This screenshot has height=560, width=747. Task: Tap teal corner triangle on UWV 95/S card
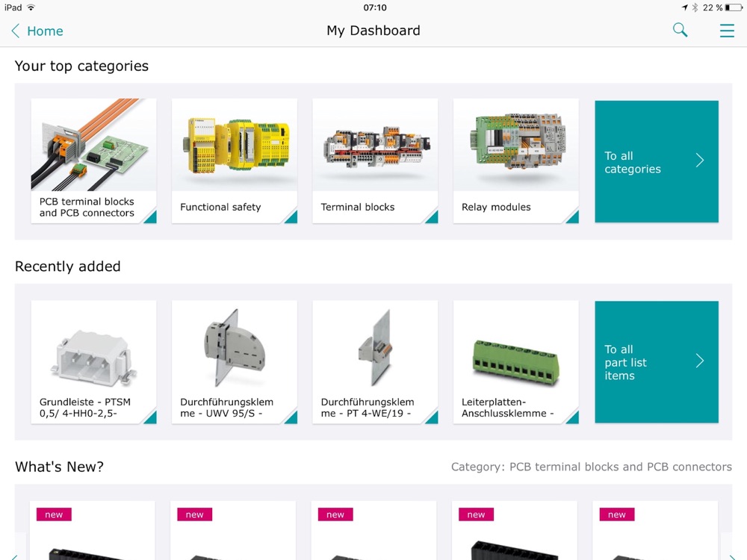293,419
